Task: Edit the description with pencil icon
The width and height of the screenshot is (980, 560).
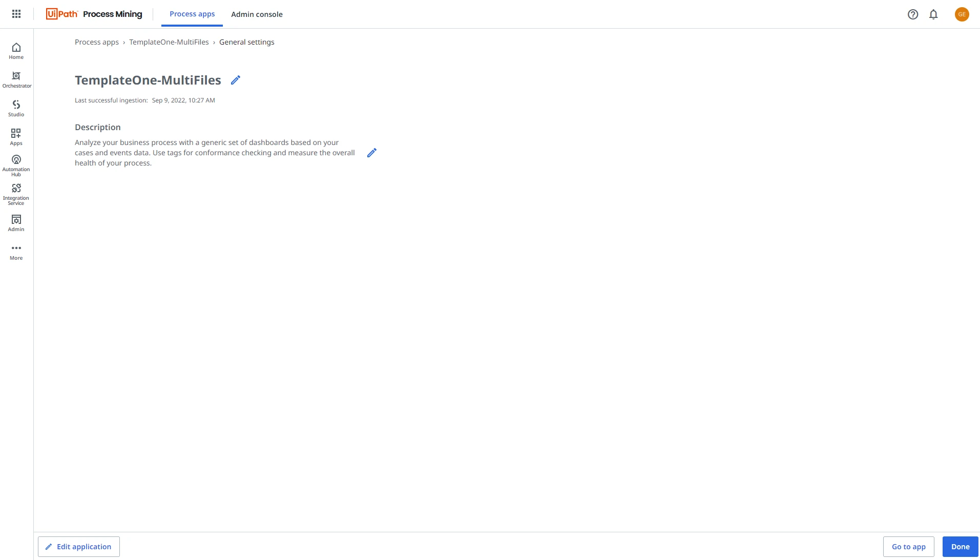Action: (x=372, y=153)
